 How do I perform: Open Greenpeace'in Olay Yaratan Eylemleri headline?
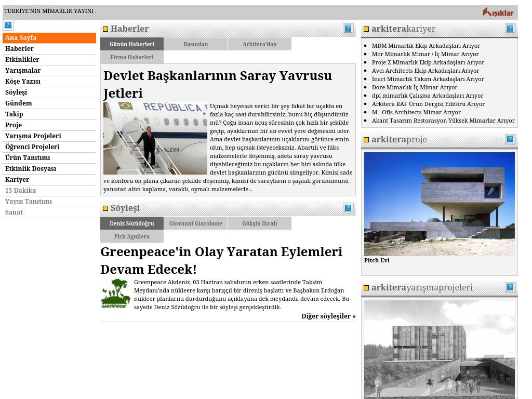pos(221,260)
